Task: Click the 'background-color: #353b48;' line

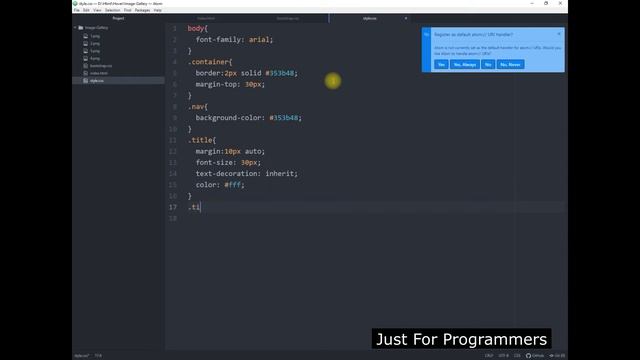Action: pos(248,118)
